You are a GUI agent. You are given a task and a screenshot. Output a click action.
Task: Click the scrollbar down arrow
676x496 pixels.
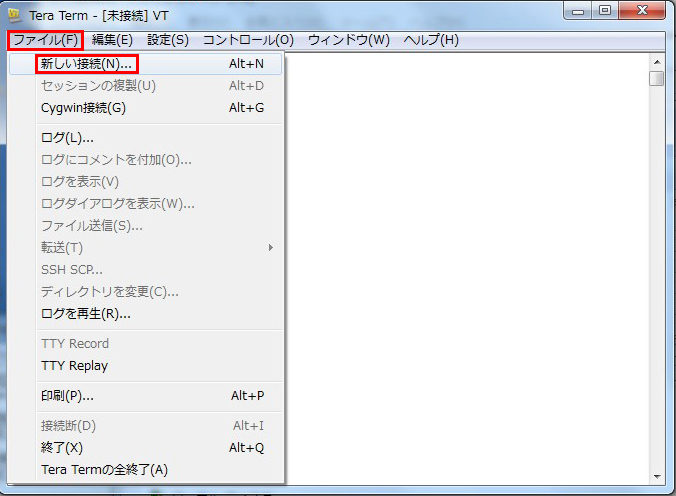coord(656,476)
